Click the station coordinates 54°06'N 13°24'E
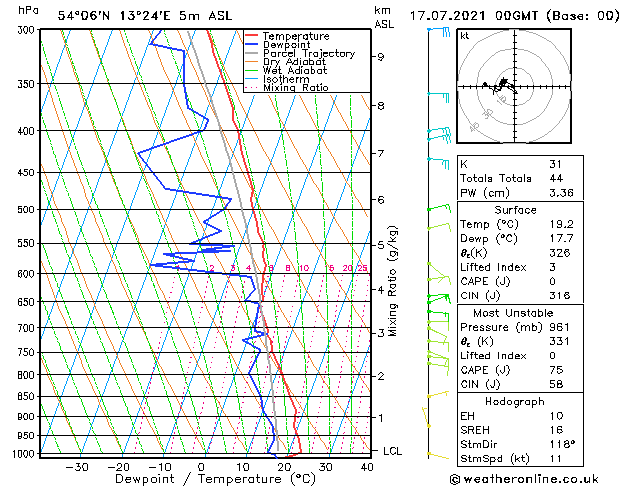Image resolution: width=629 pixels, height=486 pixels. pyautogui.click(x=114, y=16)
